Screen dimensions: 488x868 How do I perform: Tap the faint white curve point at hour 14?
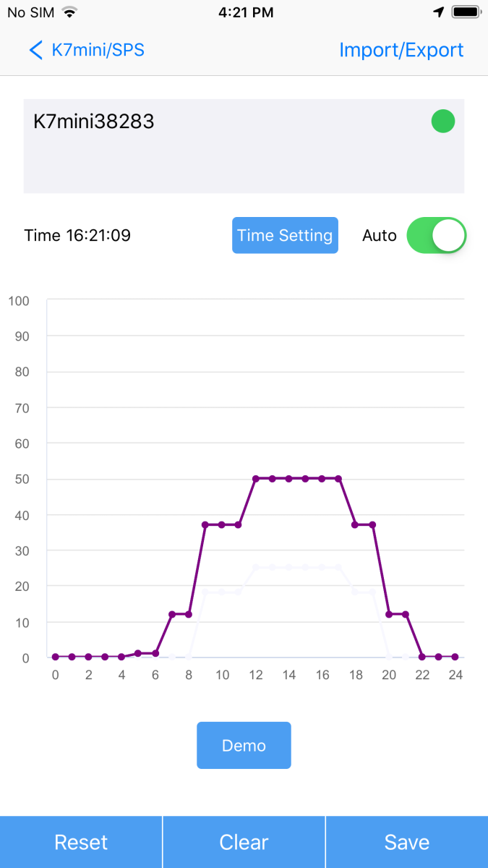(x=288, y=567)
